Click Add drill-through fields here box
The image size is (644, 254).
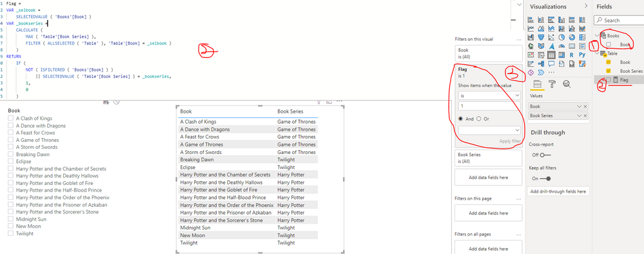(x=558, y=191)
